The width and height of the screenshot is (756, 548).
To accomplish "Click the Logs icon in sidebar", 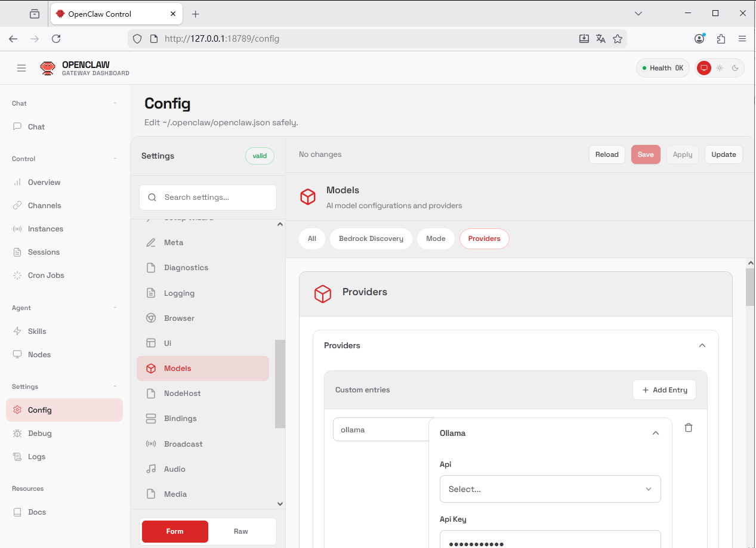I will (x=17, y=456).
